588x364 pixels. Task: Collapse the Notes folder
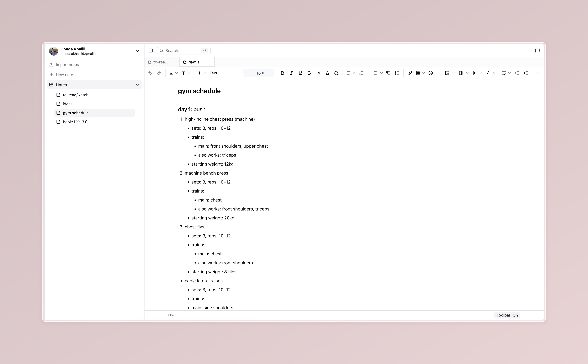[x=137, y=84]
